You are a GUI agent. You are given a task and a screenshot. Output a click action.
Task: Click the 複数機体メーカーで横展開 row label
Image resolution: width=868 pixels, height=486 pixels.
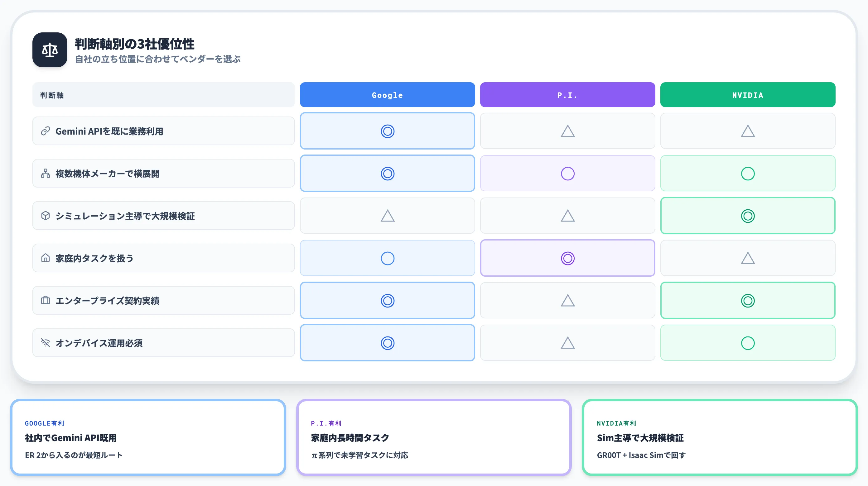coord(163,174)
